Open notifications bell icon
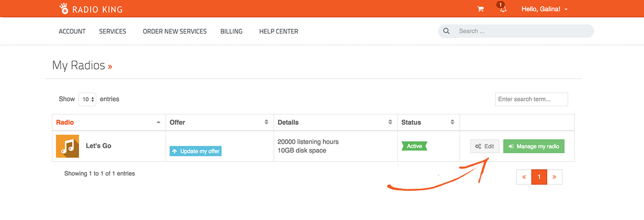 click(502, 9)
